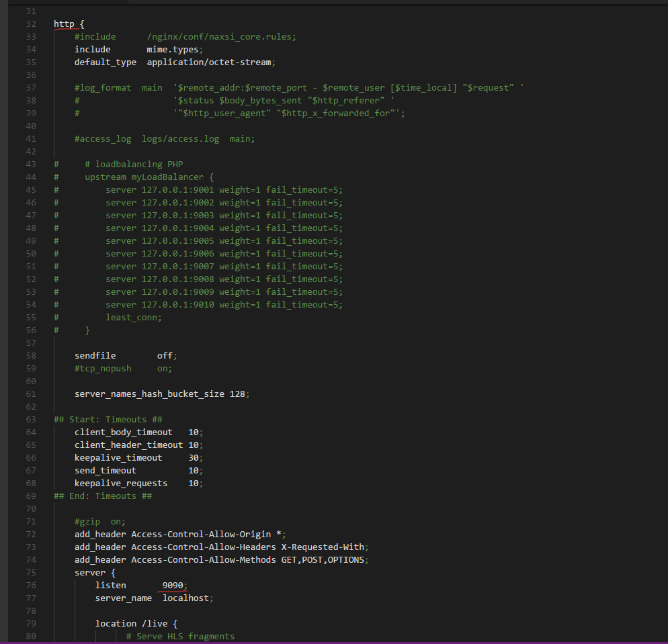Screen dimensions: 668x644
Task: Click the '# Serve HLS fragments' comment
Action: coord(180,637)
